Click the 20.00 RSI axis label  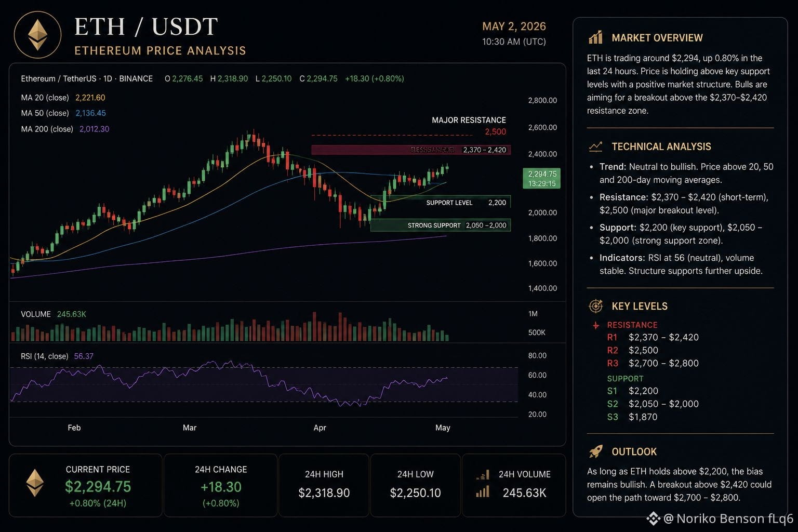537,415
